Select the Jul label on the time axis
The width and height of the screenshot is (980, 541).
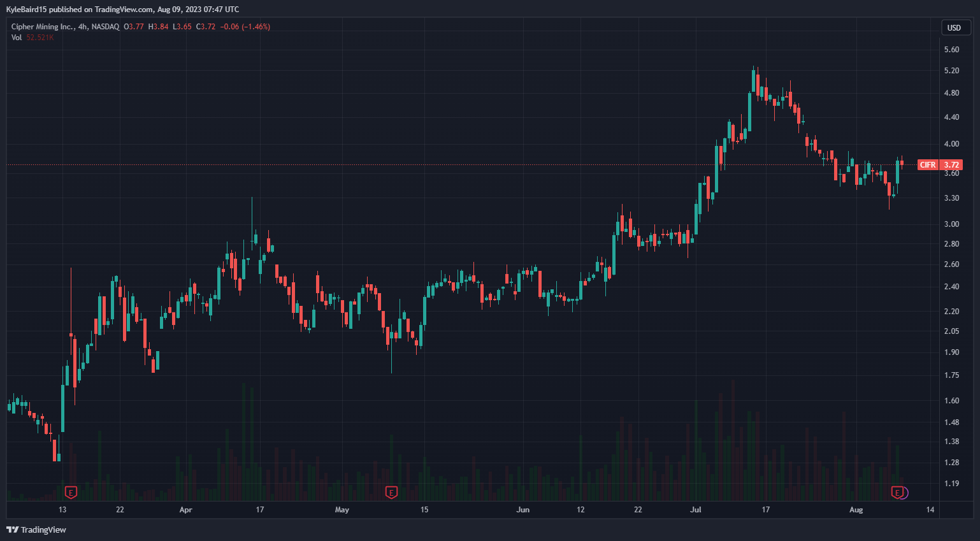[x=695, y=510]
